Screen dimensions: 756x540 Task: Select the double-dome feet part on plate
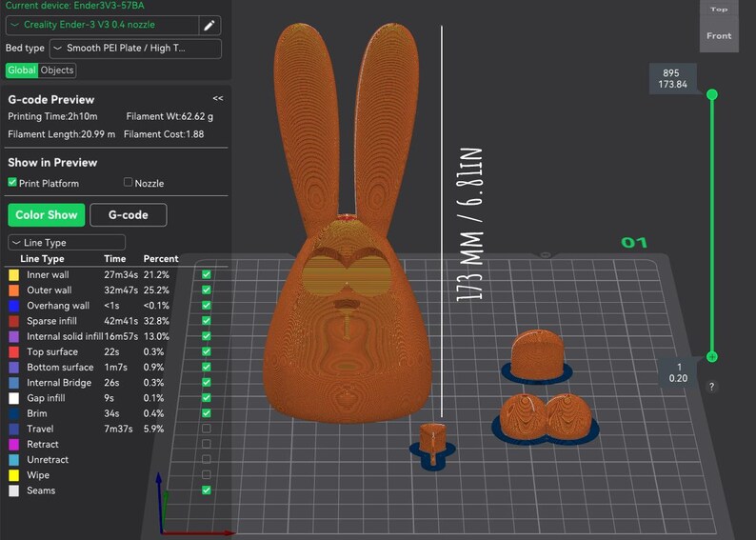coord(545,418)
